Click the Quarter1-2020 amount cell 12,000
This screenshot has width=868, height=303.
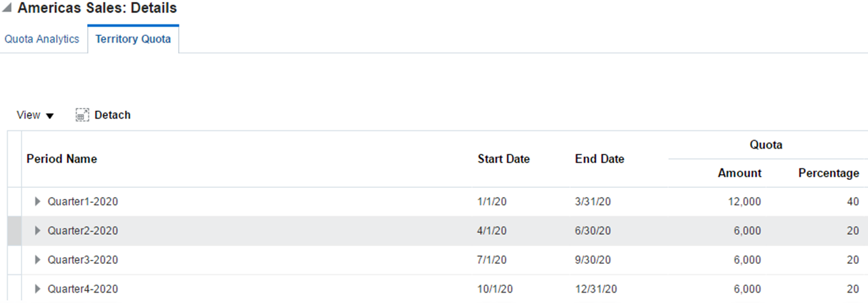pos(744,202)
